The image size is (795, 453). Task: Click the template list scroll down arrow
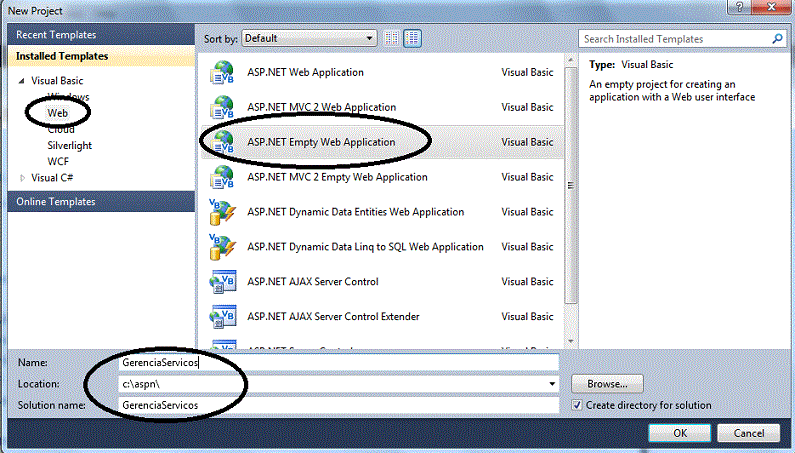(x=571, y=341)
